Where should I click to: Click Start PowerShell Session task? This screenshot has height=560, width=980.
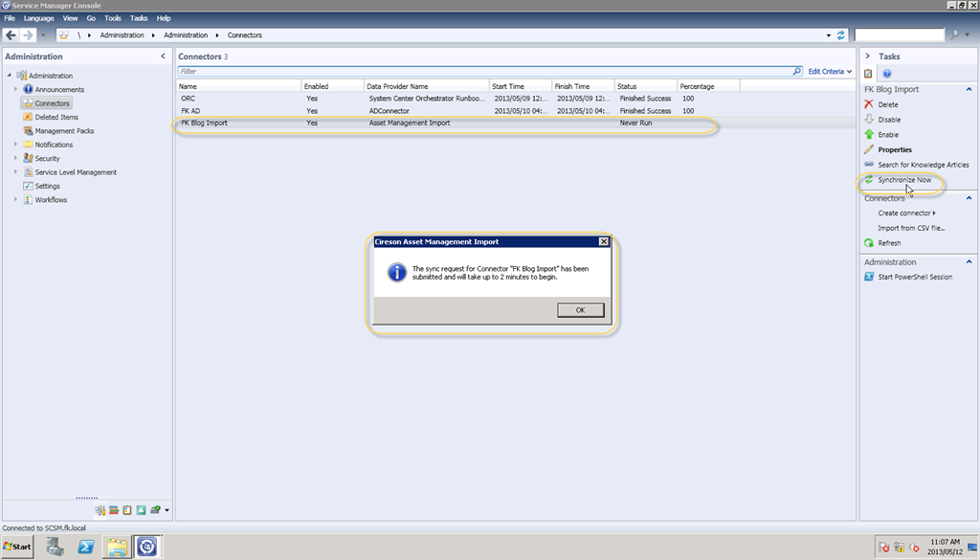point(912,278)
